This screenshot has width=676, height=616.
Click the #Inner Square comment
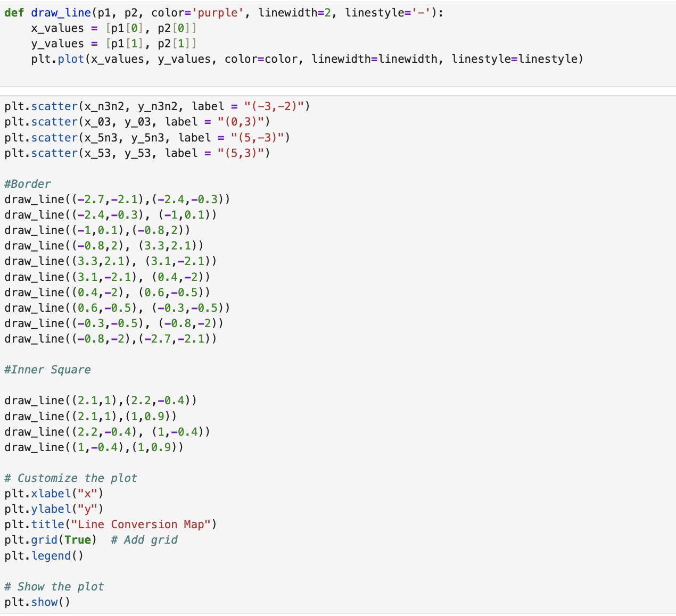[47, 370]
